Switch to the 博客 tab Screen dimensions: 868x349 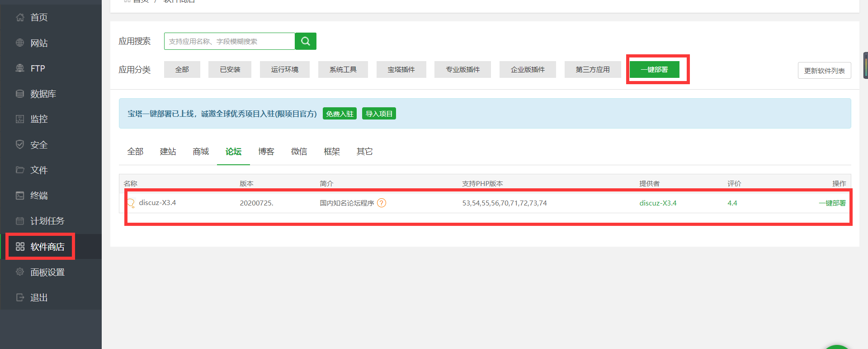tap(266, 152)
